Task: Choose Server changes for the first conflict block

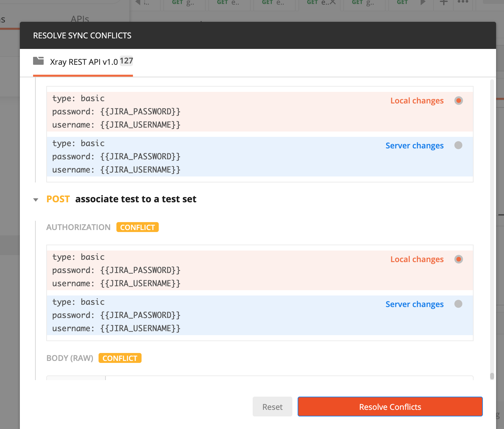Action: point(458,145)
